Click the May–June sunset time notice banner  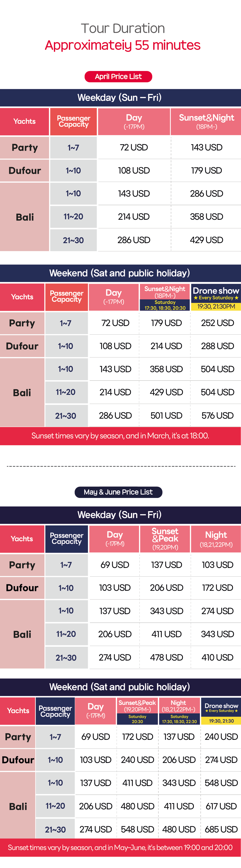click(120, 847)
